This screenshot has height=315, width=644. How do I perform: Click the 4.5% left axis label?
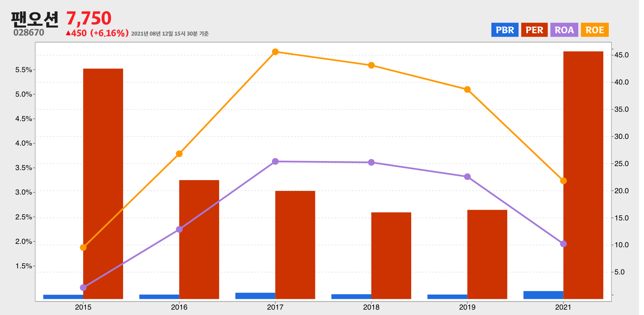24,119
